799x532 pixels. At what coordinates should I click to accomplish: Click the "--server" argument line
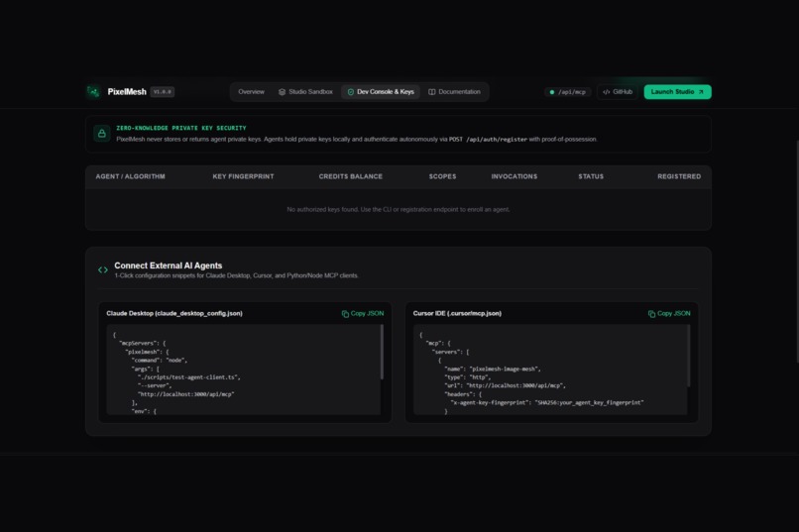click(x=155, y=386)
